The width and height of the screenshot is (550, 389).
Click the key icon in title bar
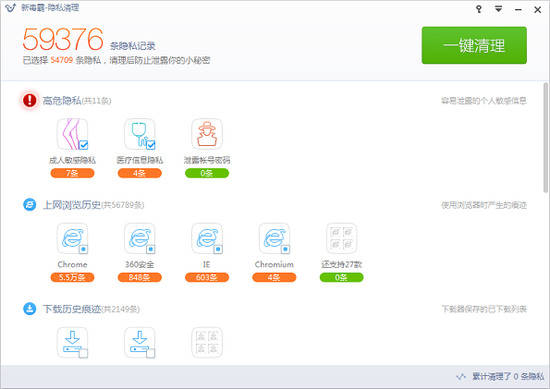(479, 9)
